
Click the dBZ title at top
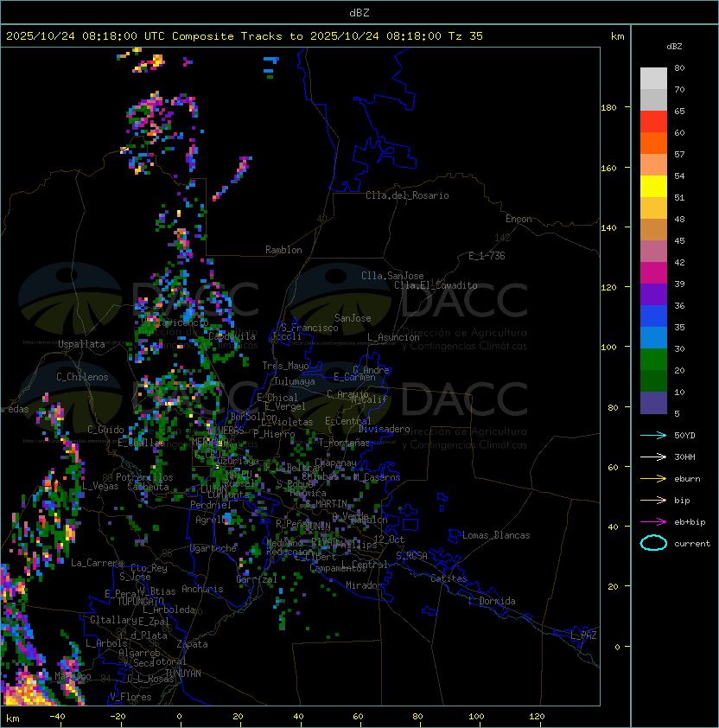359,12
